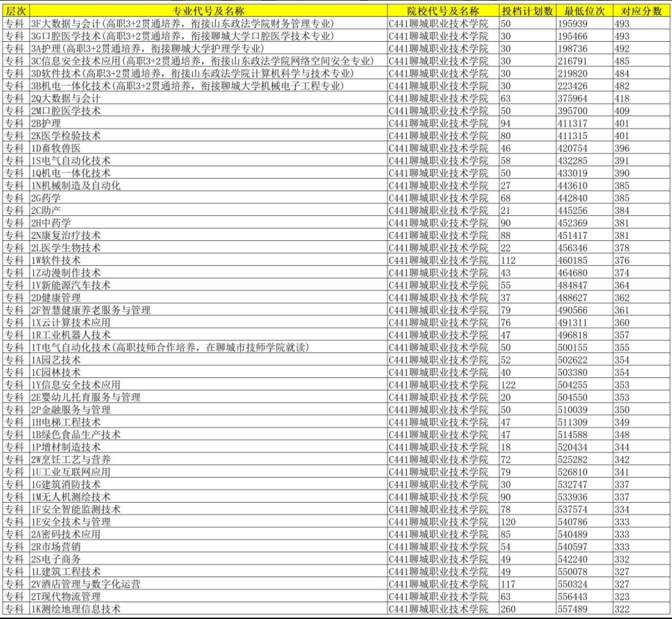Select the 1K测绘地理信息技术 cell
Screen dimensions: 672x619
[208, 607]
